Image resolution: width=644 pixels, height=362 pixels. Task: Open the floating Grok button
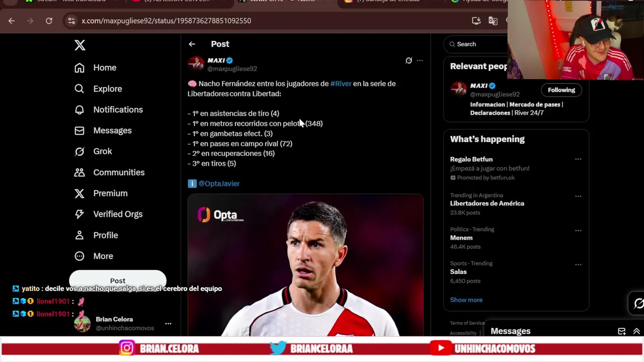pos(638,304)
